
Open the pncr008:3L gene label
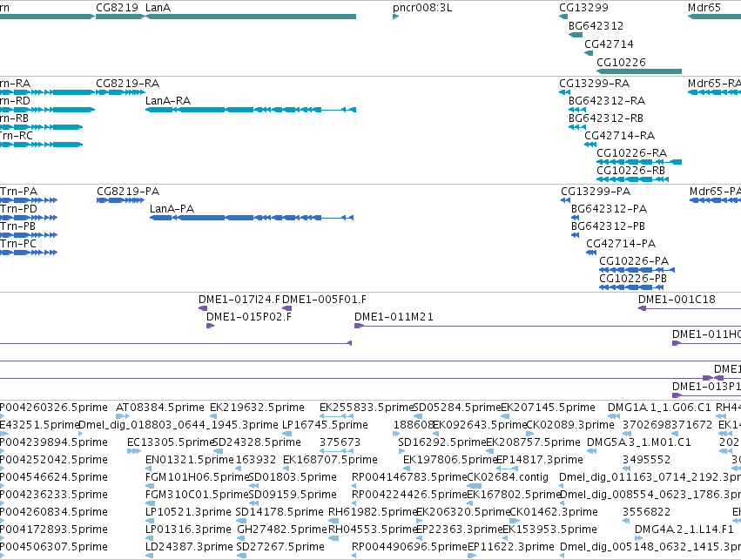point(422,8)
